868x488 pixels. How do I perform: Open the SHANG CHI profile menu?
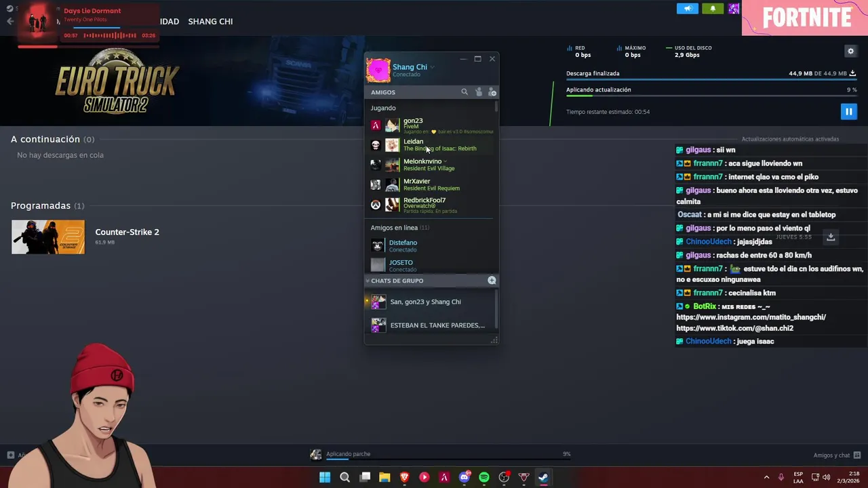[x=210, y=21]
